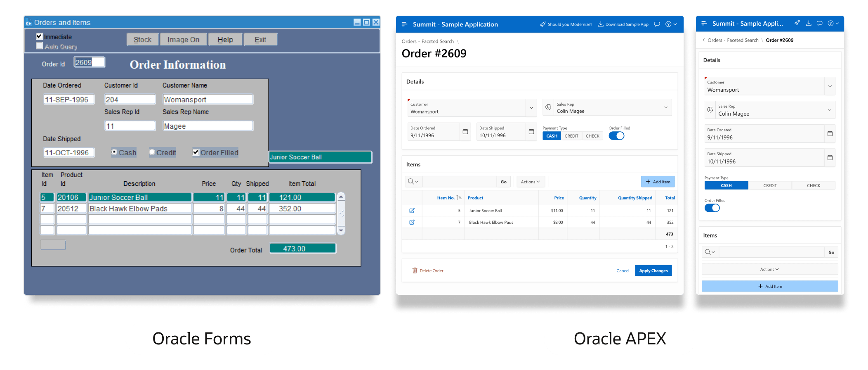Sort by Quantity Shipped column header

point(635,198)
